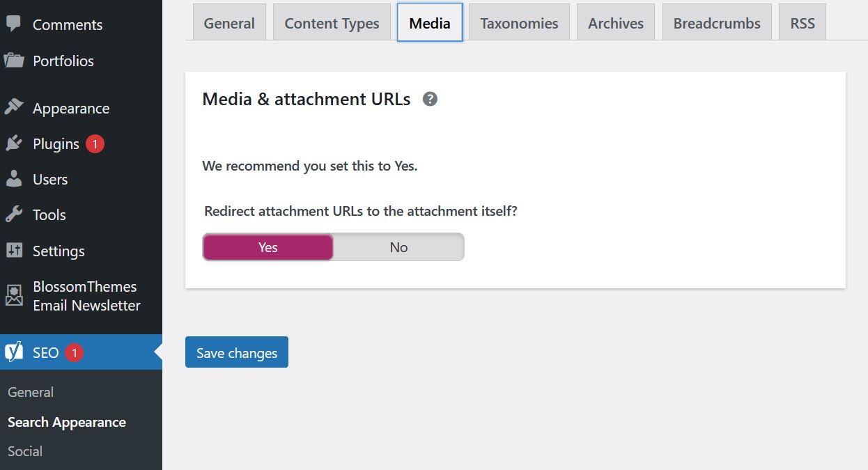Click the Save changes button
Viewport: 868px width, 470px height.
tap(237, 352)
